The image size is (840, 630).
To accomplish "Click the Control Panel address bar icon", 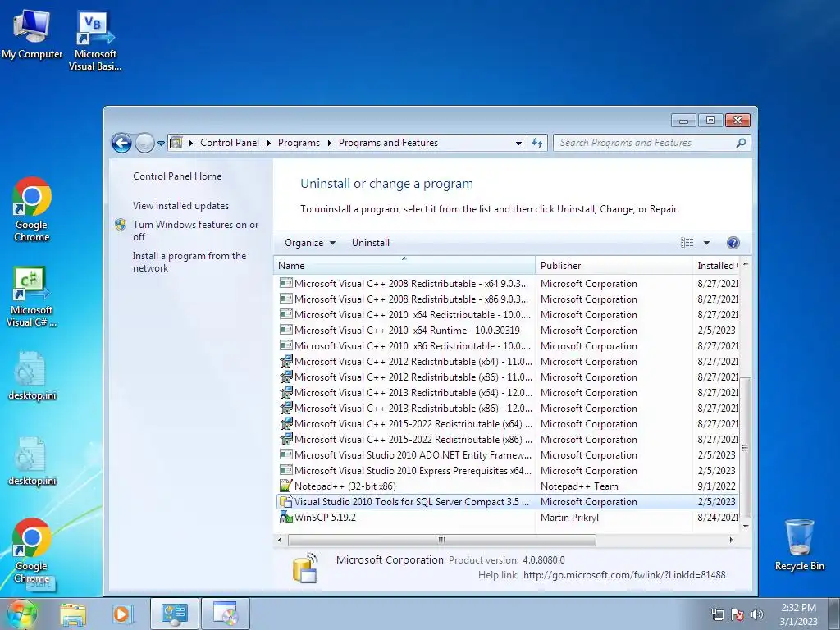I will pos(176,143).
